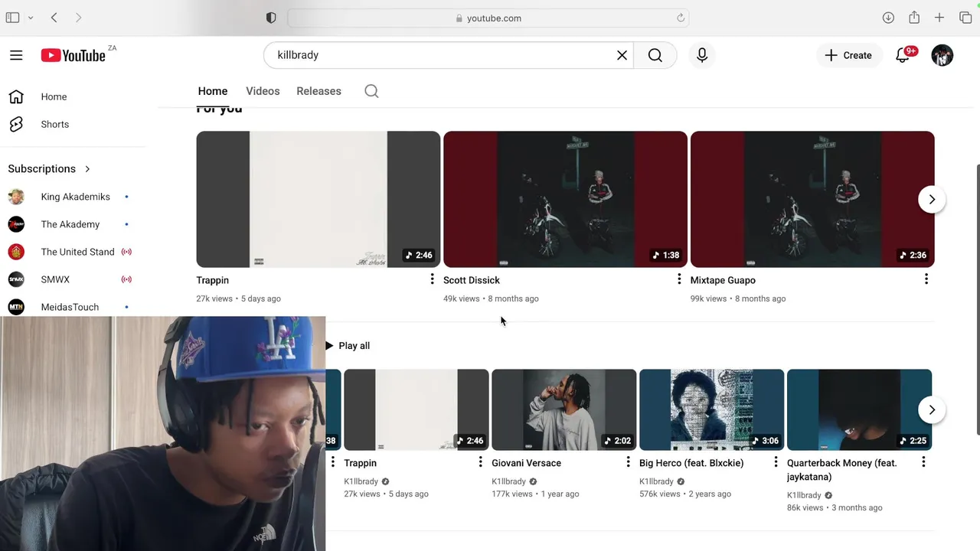Image resolution: width=980 pixels, height=551 pixels.
Task: Click the youtube.com address bar
Action: point(488,18)
